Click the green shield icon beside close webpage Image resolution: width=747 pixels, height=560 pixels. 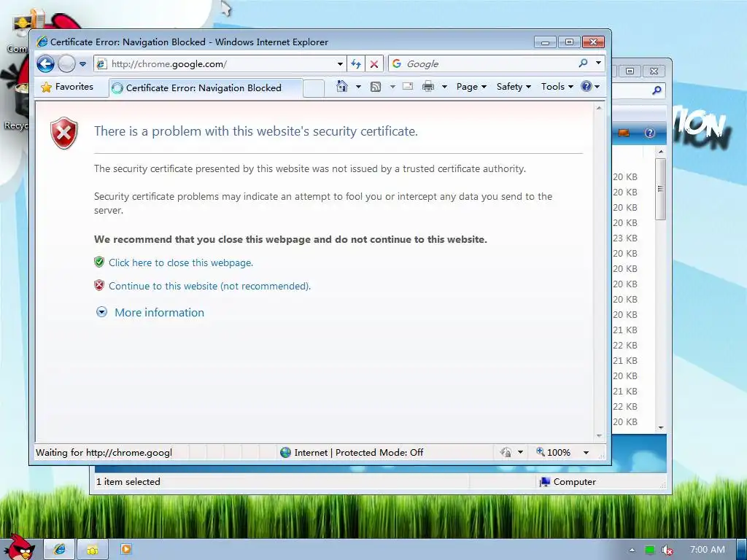99,262
